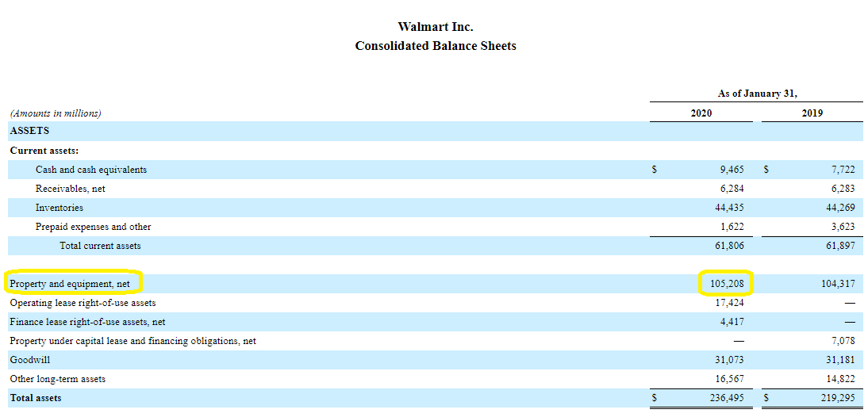Select the 61,897 total current assets value
This screenshot has width=868, height=417.
click(x=839, y=246)
